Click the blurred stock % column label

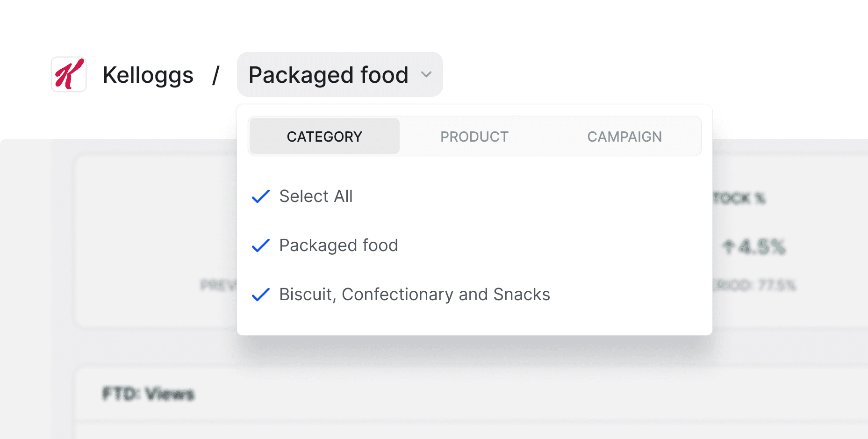click(739, 198)
